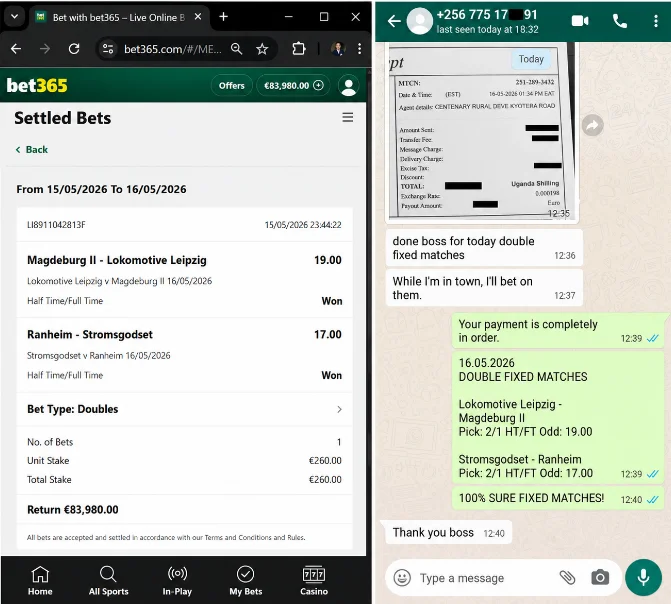Reload the bet365 page
This screenshot has height=604, width=671.
[74, 49]
